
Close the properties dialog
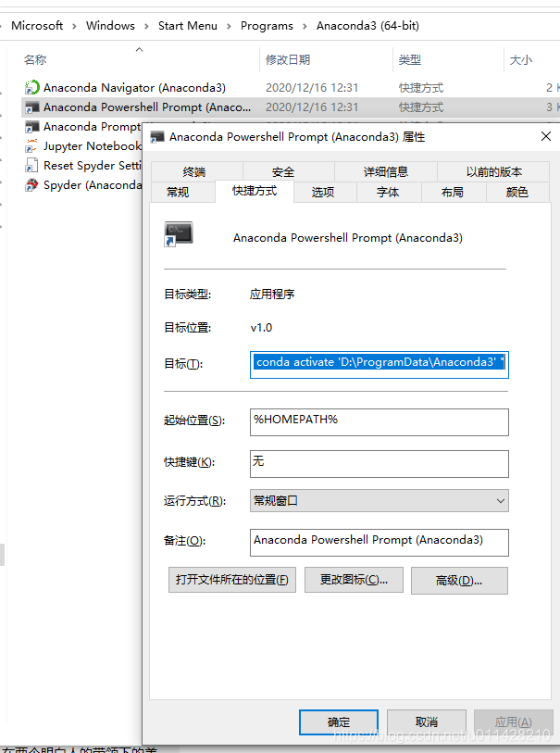pyautogui.click(x=545, y=136)
